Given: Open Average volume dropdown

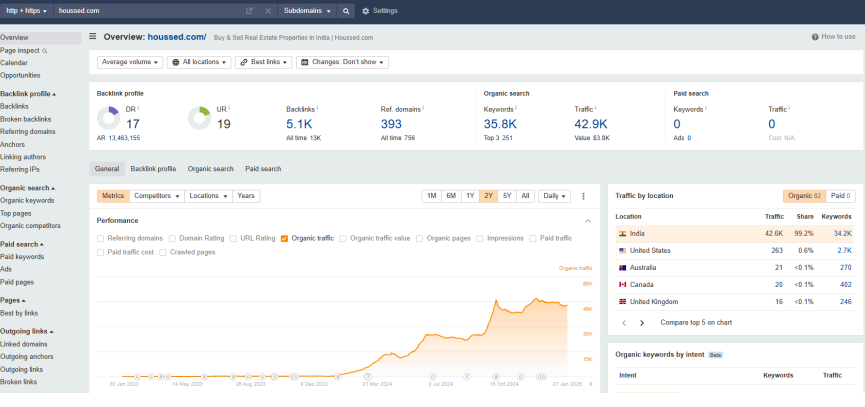Looking at the screenshot, I should [x=130, y=62].
